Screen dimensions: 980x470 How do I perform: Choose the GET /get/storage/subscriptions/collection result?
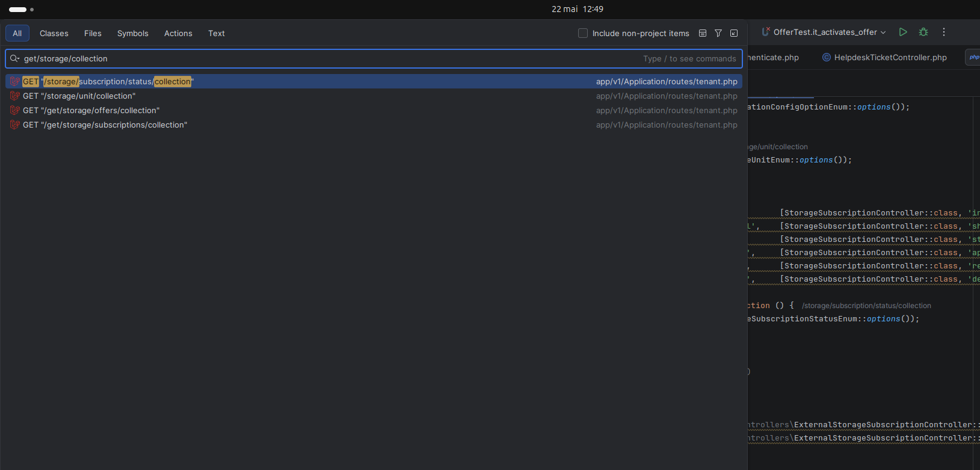click(x=374, y=125)
